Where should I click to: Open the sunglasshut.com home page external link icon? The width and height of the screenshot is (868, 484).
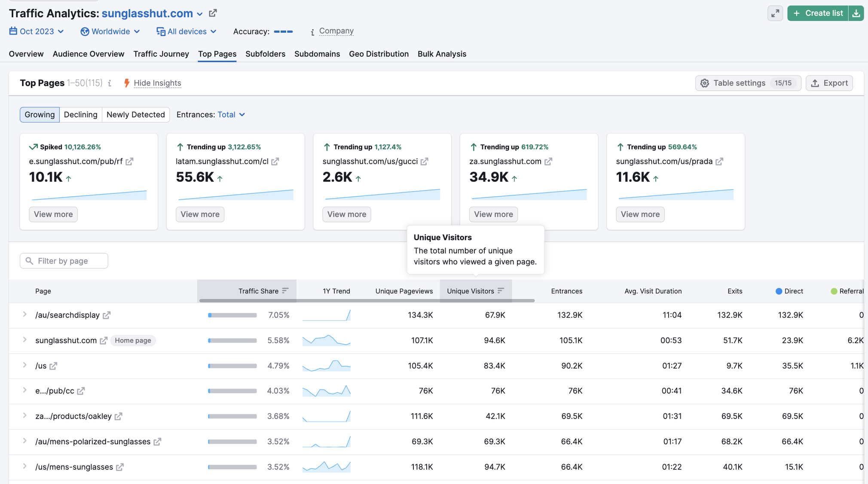[104, 341]
